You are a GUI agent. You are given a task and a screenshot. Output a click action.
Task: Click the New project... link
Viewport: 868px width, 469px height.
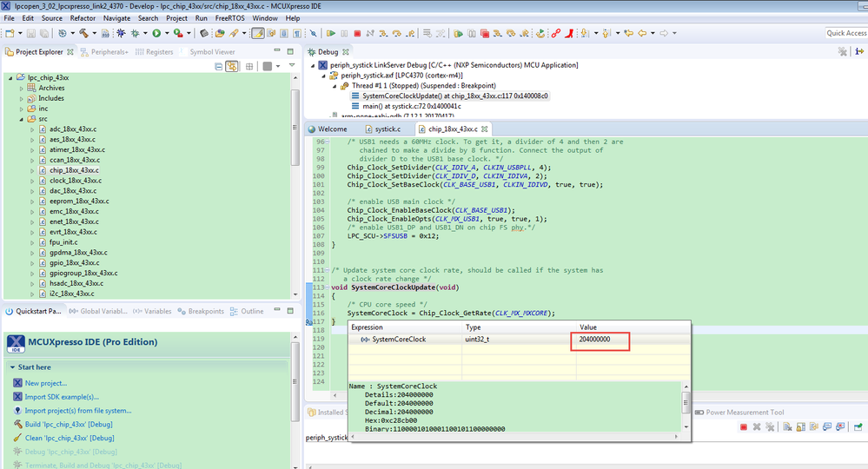[45, 383]
